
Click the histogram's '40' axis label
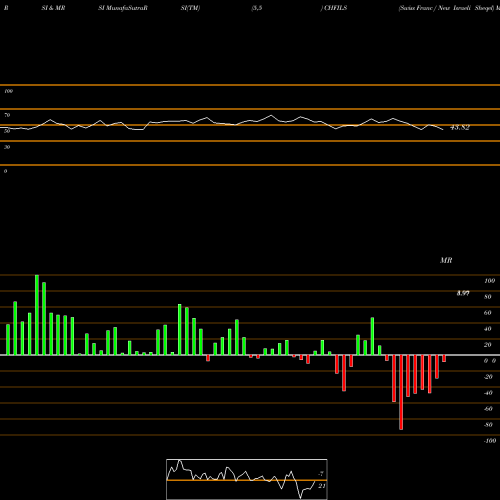coord(488,329)
